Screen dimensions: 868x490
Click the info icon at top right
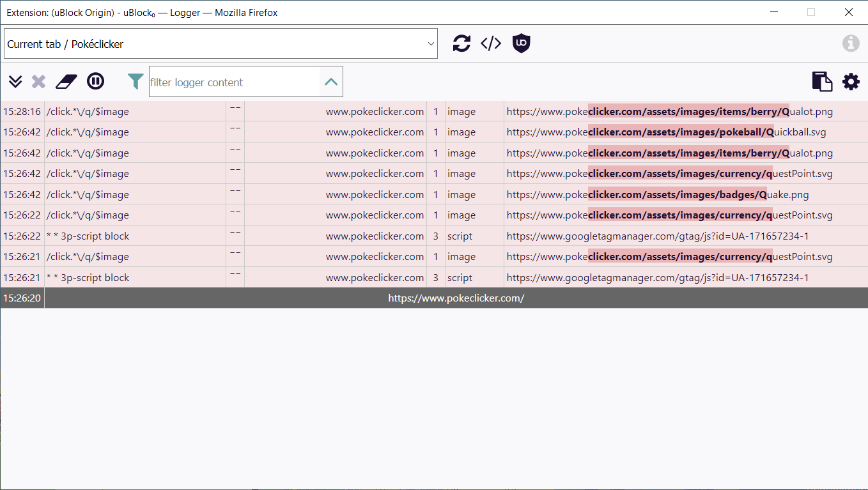coord(851,43)
